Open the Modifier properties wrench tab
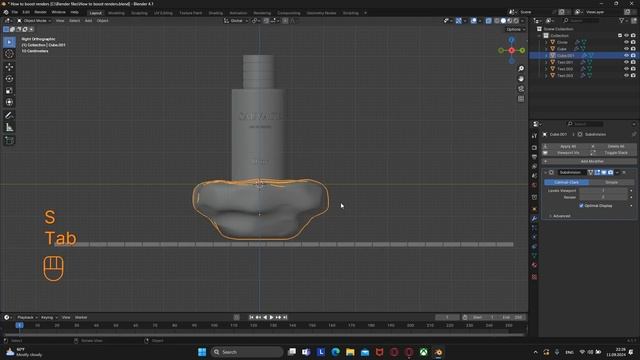Image resolution: width=640 pixels, height=360 pixels. [x=534, y=219]
